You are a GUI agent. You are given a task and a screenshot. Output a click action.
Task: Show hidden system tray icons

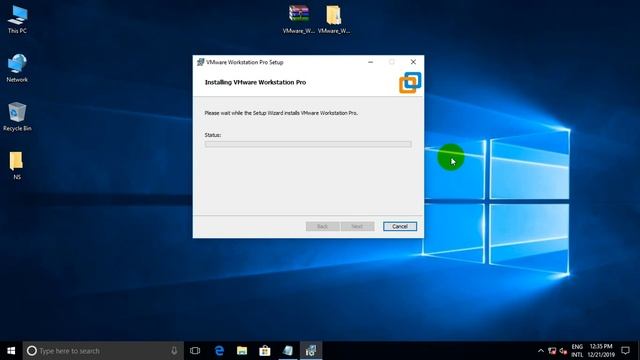[x=541, y=351]
